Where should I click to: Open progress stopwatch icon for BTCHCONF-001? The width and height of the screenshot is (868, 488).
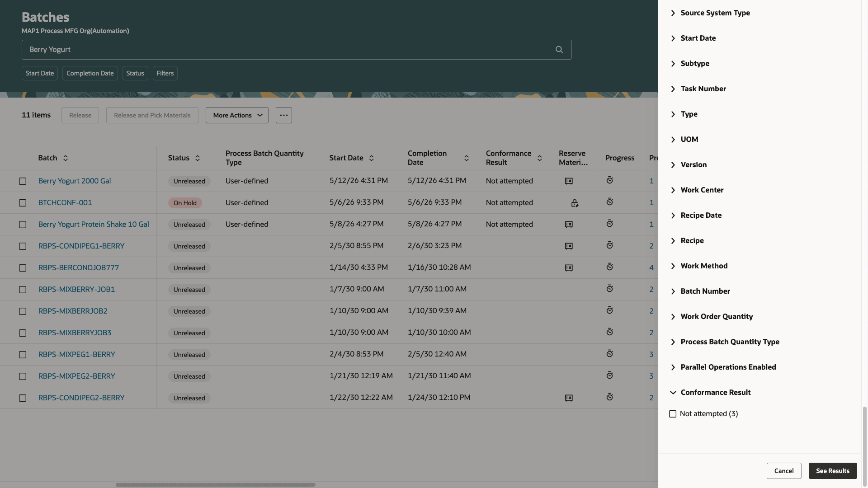coord(609,202)
